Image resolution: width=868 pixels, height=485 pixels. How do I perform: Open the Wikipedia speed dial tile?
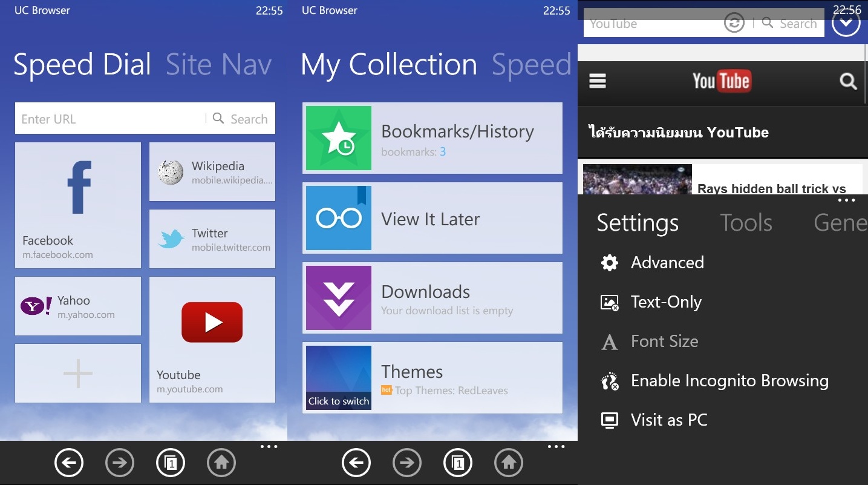tap(212, 172)
